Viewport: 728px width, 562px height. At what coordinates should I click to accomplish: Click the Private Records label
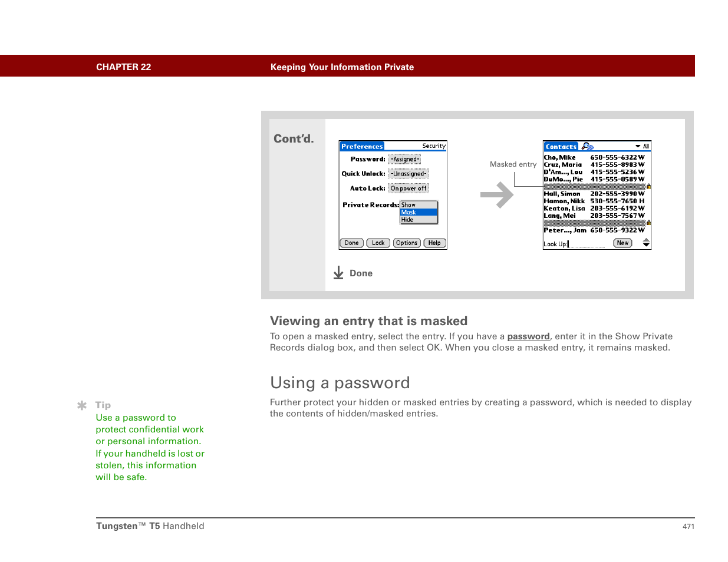coord(371,205)
